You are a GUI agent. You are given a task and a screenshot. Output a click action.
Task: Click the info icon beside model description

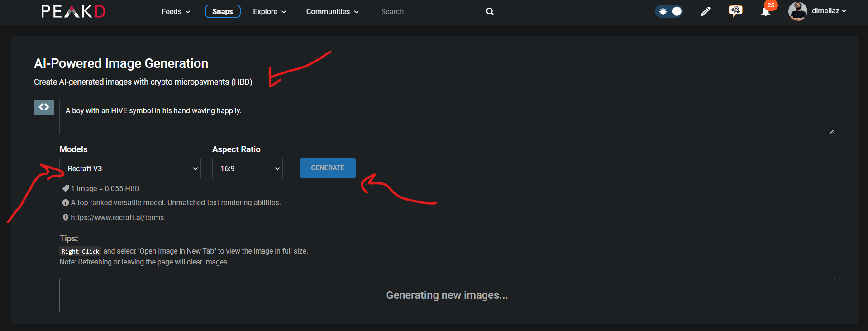(66, 203)
